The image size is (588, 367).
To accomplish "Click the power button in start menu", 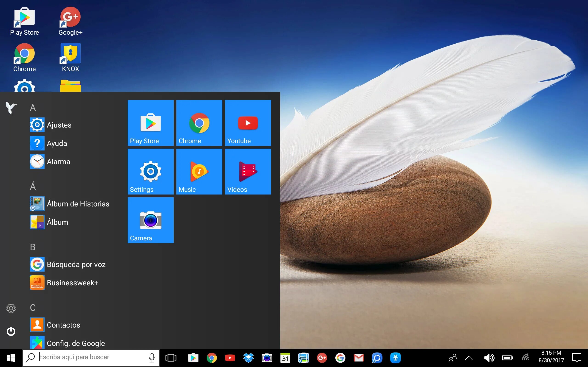I will (x=11, y=331).
